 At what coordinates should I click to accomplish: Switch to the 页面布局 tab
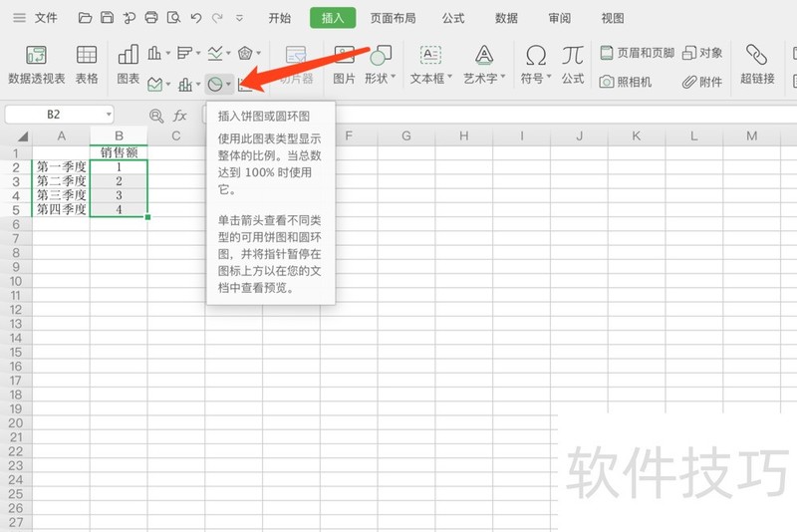click(393, 18)
